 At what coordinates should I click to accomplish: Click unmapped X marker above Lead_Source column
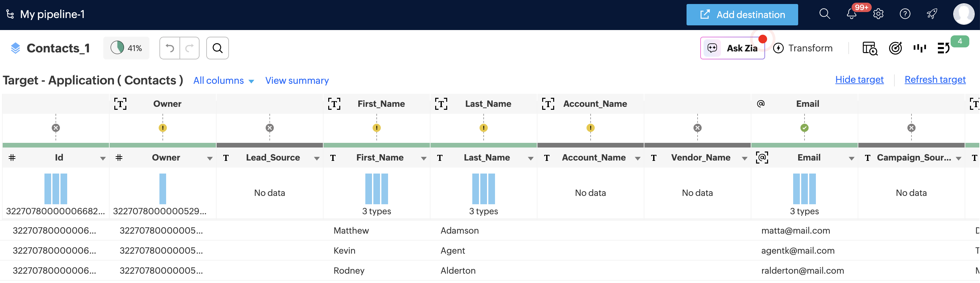pos(270,128)
